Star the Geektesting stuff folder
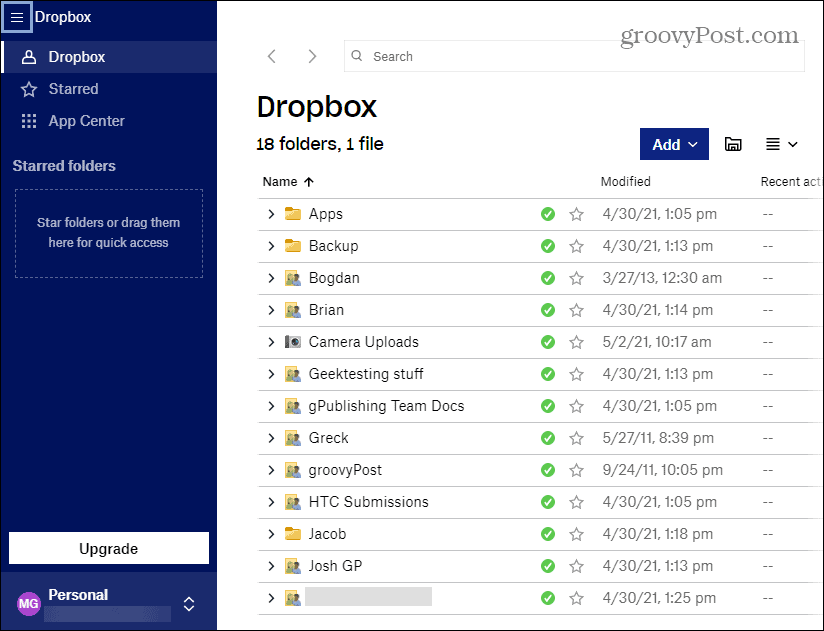Viewport: 824px width, 631px height. tap(576, 374)
